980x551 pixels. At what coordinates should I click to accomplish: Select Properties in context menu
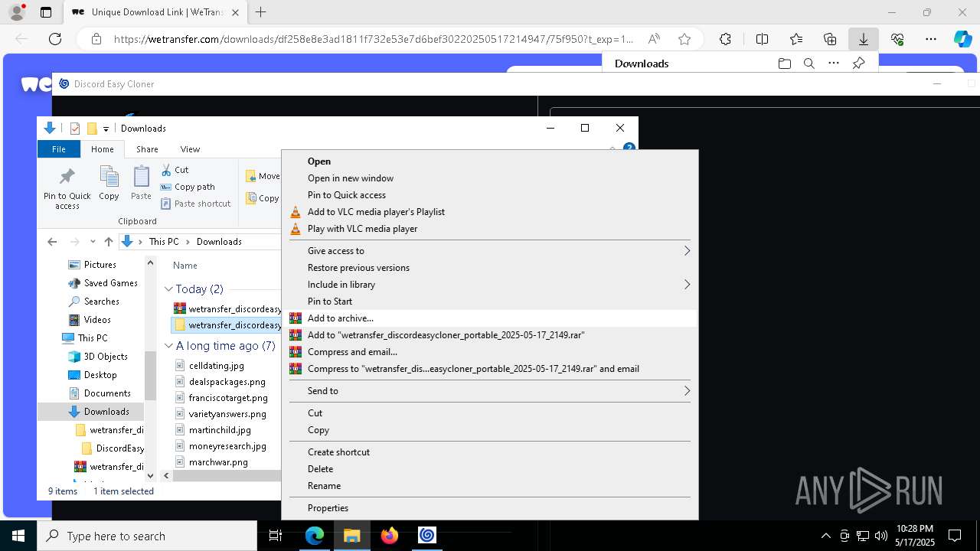tap(491, 508)
